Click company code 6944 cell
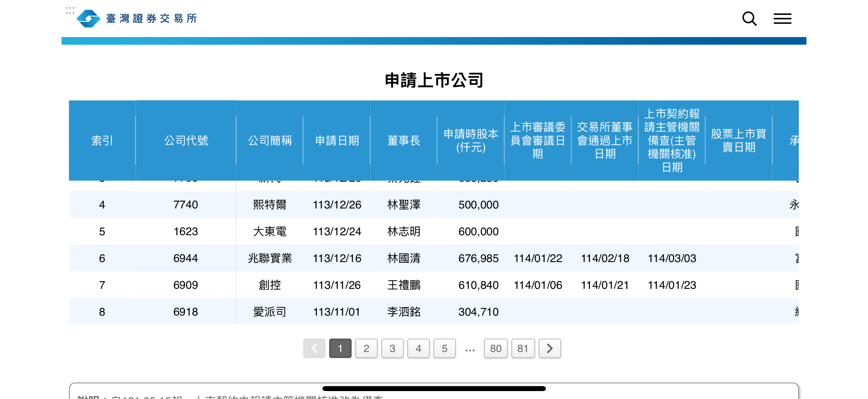868x399 pixels. point(186,258)
